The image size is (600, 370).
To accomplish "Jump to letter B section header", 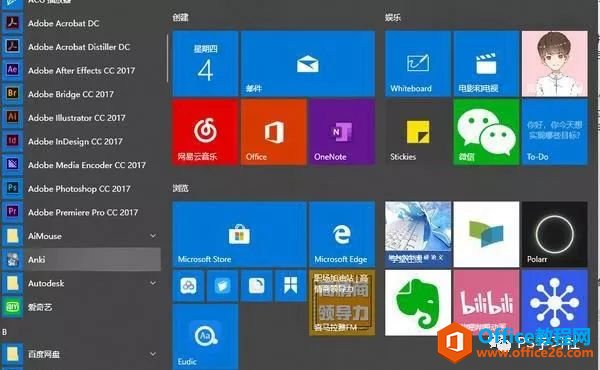I will pyautogui.click(x=5, y=332).
